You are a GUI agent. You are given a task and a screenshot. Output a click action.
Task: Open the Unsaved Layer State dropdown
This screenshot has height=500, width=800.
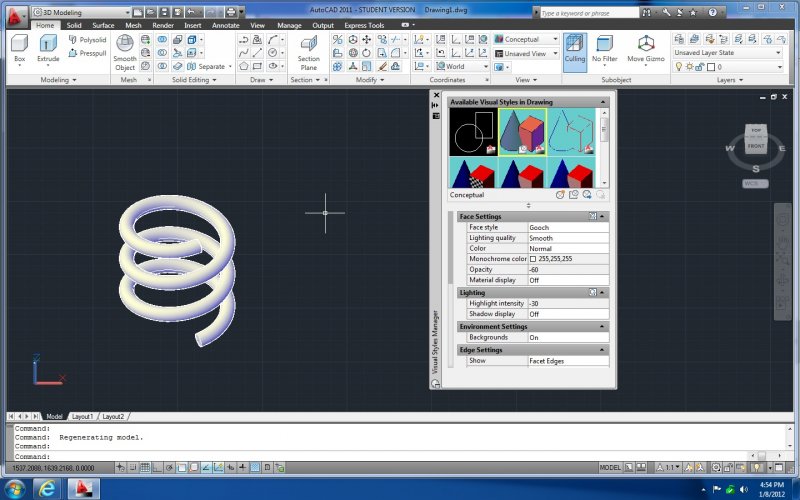727,52
